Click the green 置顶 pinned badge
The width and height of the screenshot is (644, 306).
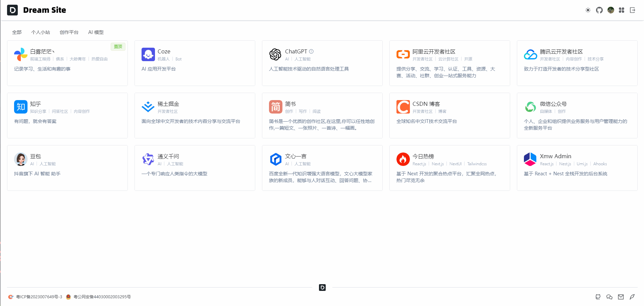click(x=118, y=47)
